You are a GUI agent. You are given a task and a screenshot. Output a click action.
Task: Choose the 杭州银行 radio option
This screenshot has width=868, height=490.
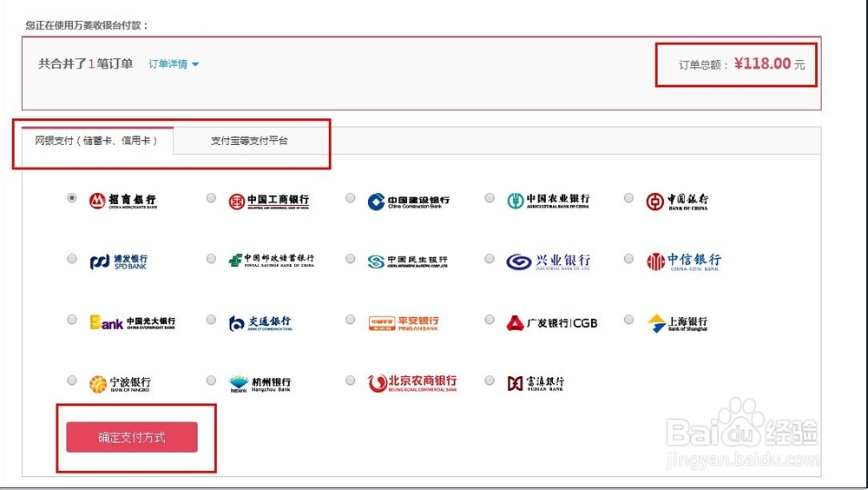[x=211, y=381]
